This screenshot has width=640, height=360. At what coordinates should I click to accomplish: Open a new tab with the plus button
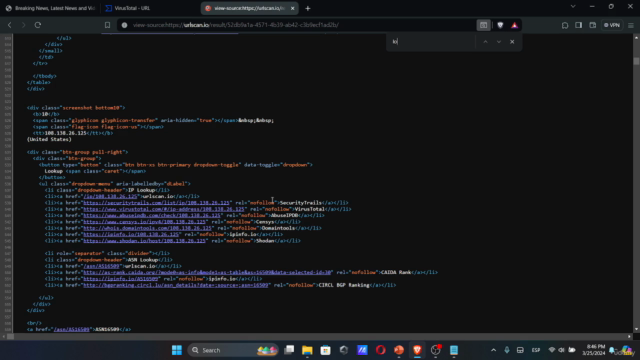(x=308, y=8)
